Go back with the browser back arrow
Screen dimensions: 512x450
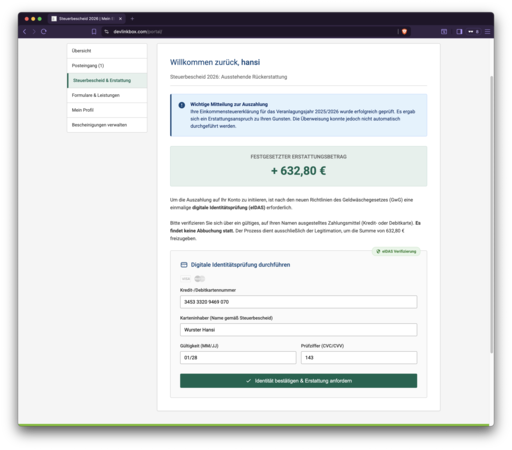coord(25,32)
